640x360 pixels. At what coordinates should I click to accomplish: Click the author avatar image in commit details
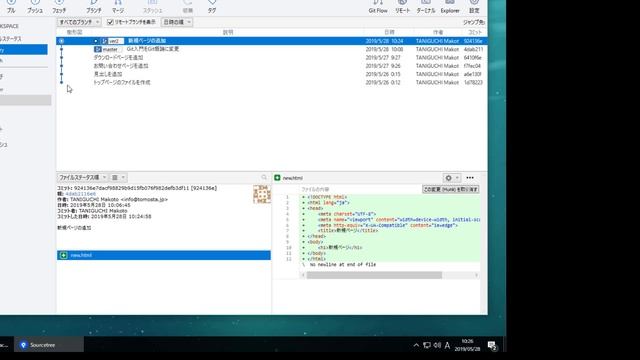point(262,194)
